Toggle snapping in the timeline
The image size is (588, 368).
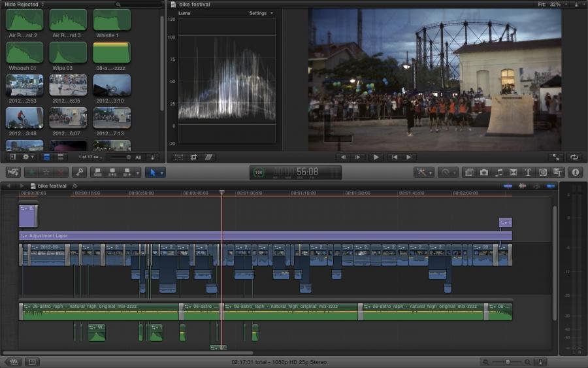pos(551,186)
